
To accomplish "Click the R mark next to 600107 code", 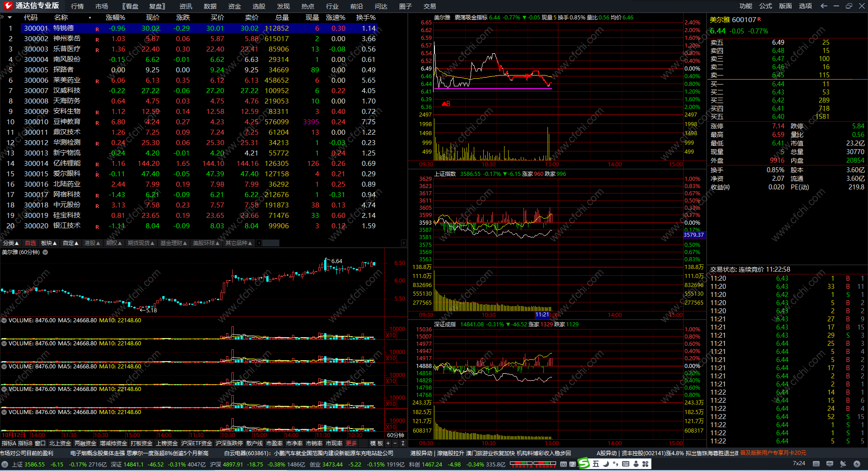I will pyautogui.click(x=759, y=19).
